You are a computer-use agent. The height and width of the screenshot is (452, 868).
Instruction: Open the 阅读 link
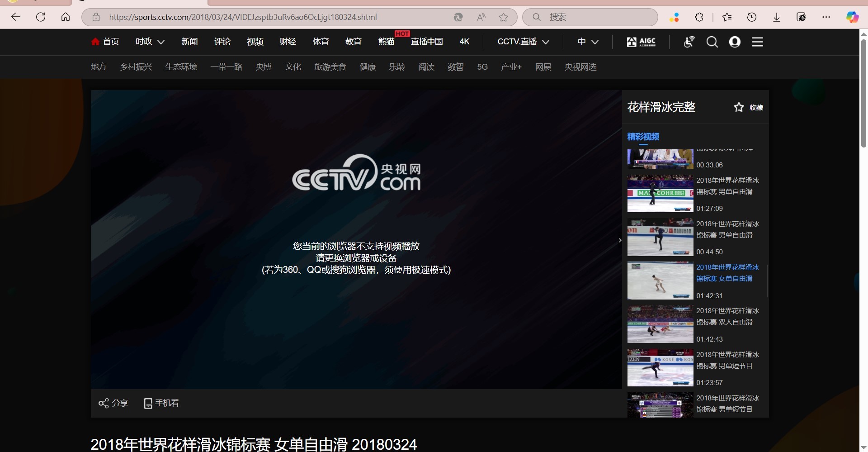(426, 67)
